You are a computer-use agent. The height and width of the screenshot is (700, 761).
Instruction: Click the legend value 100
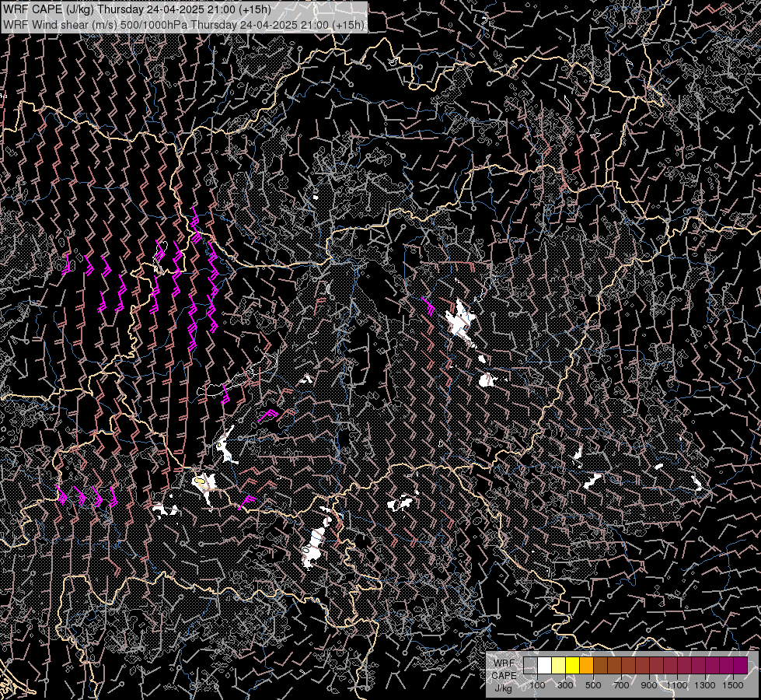coord(537,685)
